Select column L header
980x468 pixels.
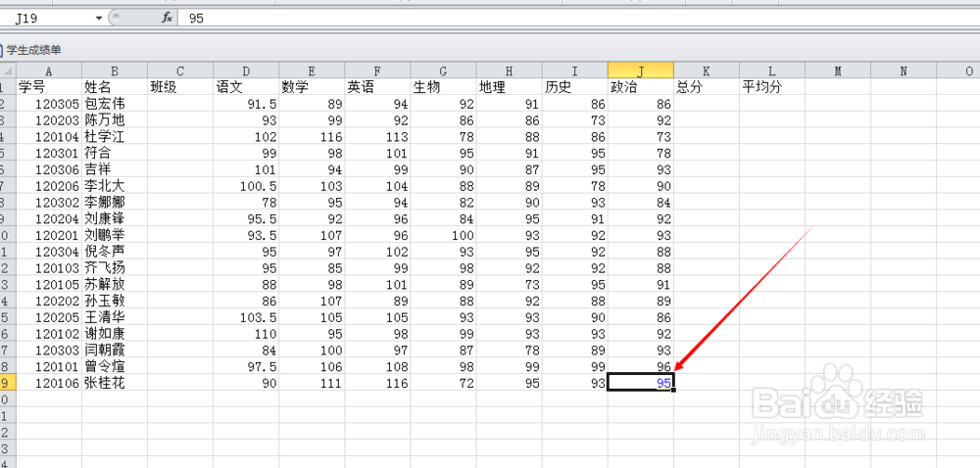(772, 71)
